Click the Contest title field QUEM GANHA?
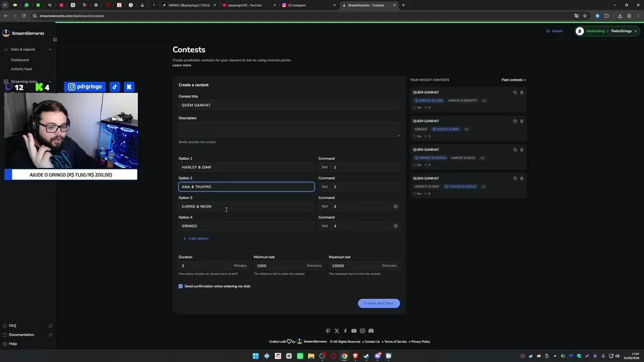The image size is (644, 362). point(289,105)
